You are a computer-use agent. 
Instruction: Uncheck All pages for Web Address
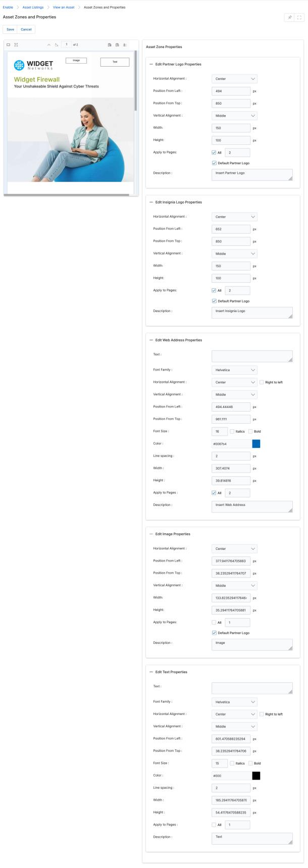coord(214,493)
